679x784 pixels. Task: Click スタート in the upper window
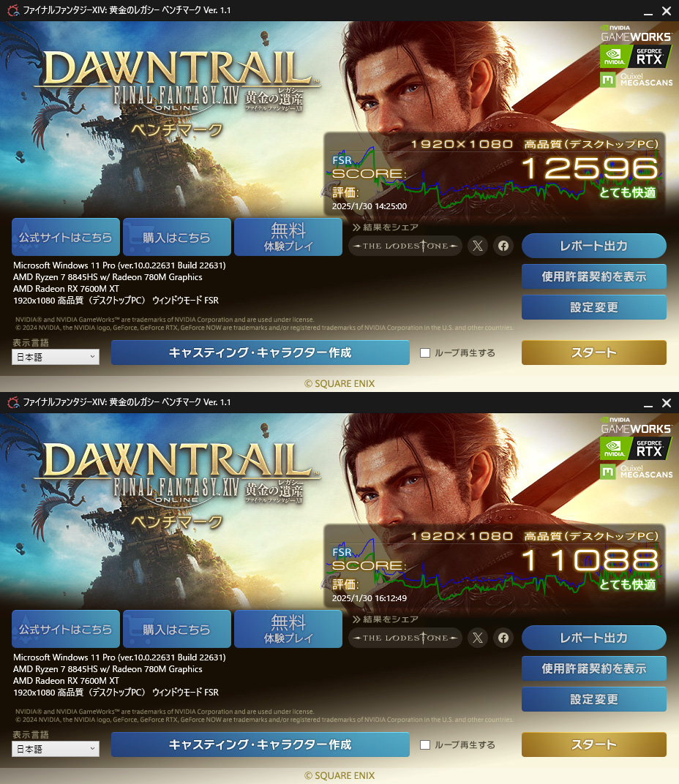pos(594,353)
